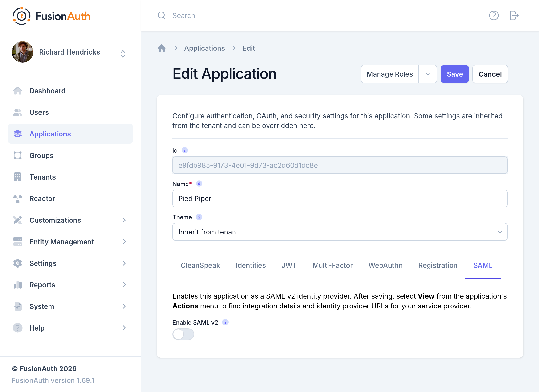Click the logout icon in header
Screen dimensions: 539x392
pyautogui.click(x=514, y=16)
